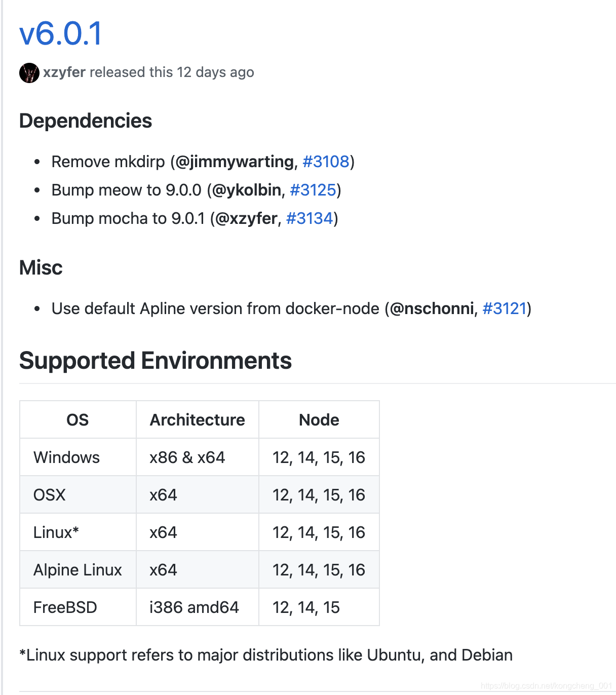Click the Misc section heading
The image size is (616, 695).
(x=41, y=267)
